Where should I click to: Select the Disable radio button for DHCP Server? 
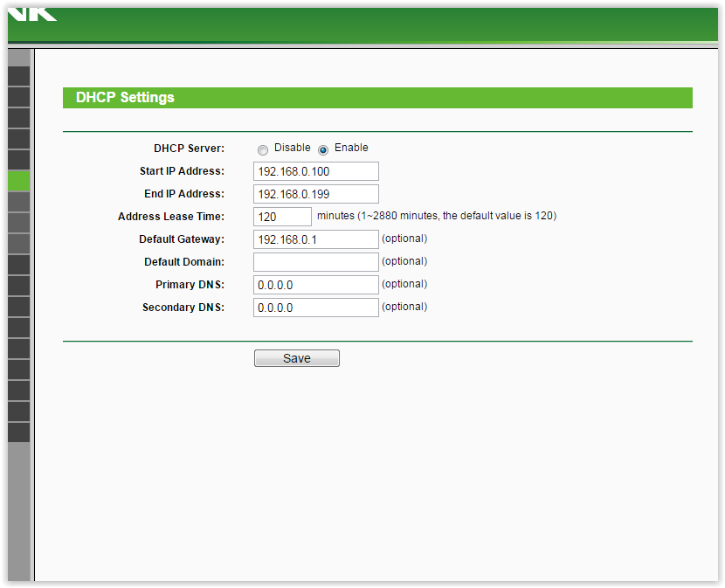point(263,149)
